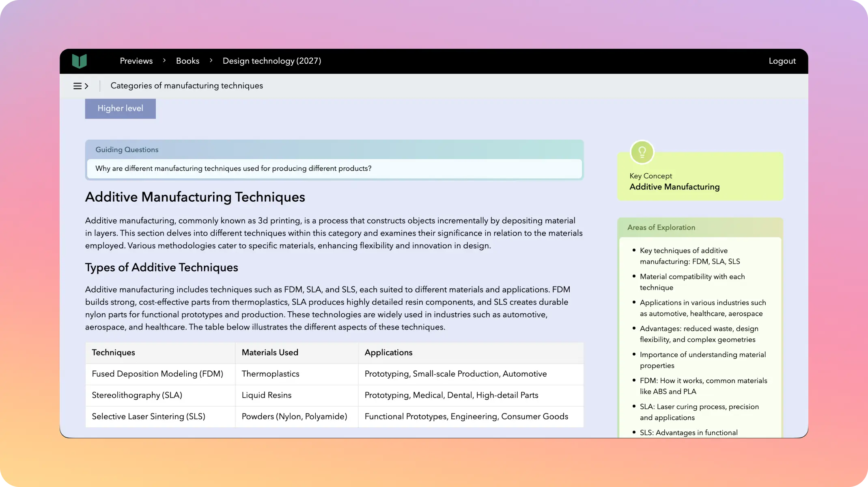Click bullet Key techniques of additive manufacturing
Screen dimensions: 868x487
tap(690, 256)
